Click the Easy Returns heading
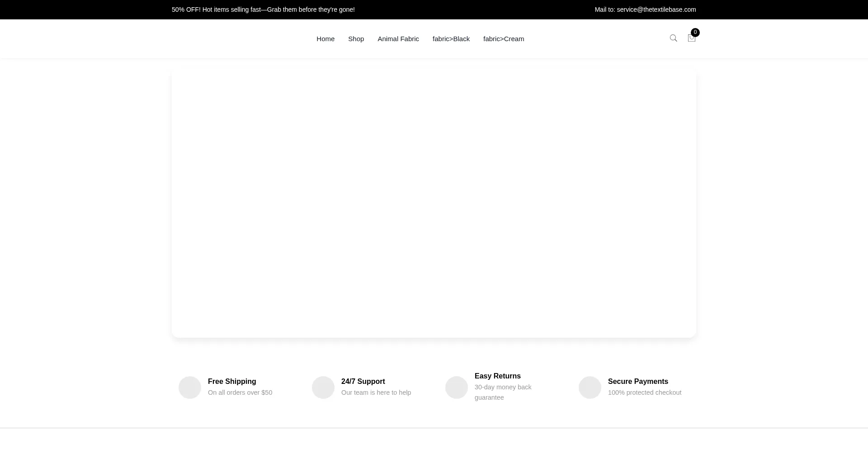868x449 pixels. 498,376
